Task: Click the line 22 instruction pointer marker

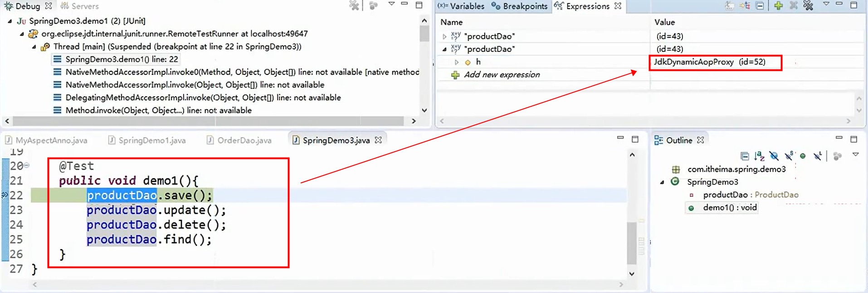Action: pyautogui.click(x=5, y=195)
